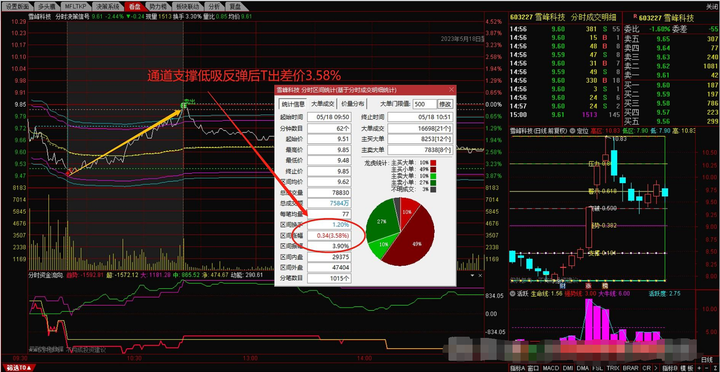
Task: Zoom in chart with the + icon
Action: click(x=698, y=368)
